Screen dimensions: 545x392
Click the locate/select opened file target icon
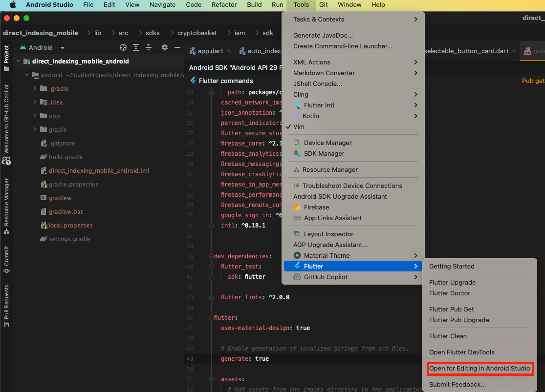(x=123, y=47)
